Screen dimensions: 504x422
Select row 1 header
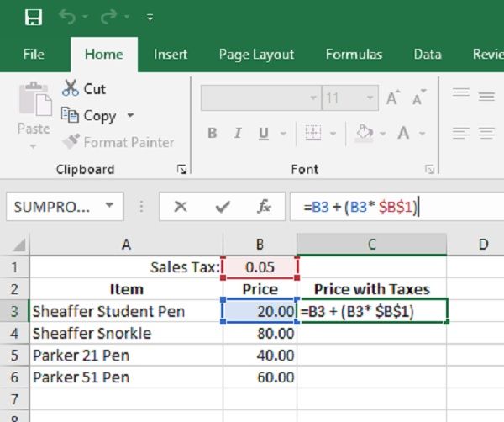[x=14, y=267]
